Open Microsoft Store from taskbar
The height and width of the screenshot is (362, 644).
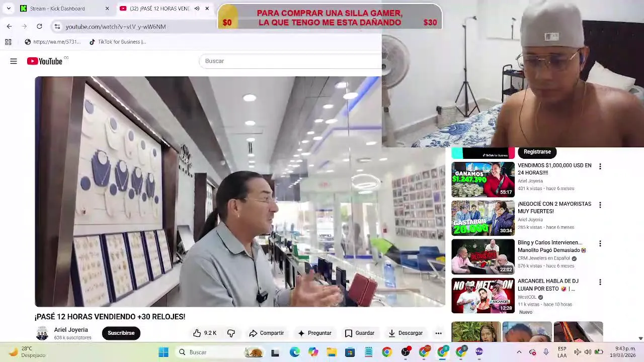350,352
